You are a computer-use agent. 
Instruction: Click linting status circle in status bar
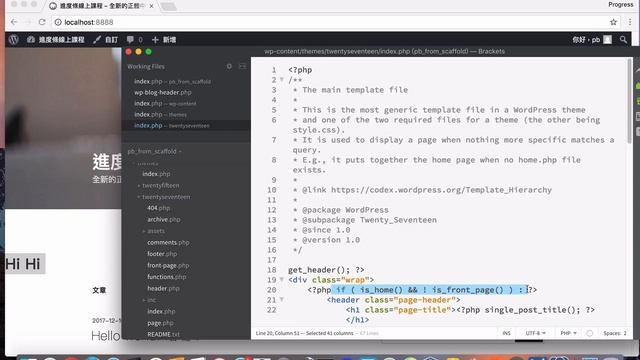(589, 333)
